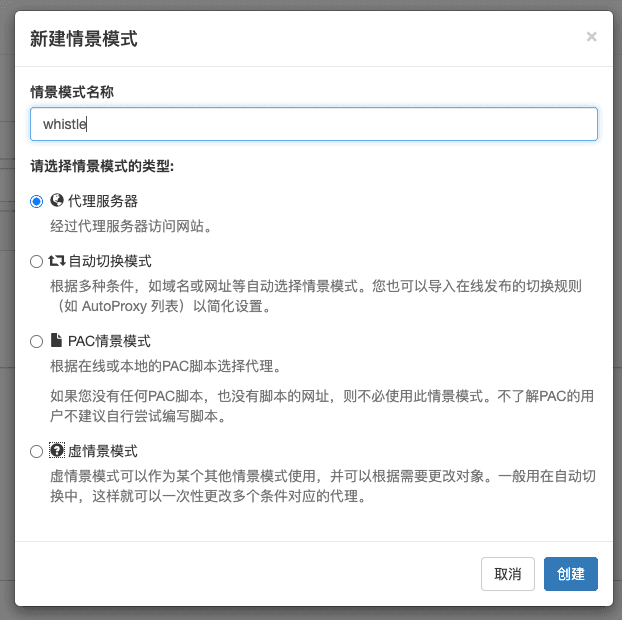Click the file icon beside PAC情景模式
Image resolution: width=622 pixels, height=620 pixels.
[x=56, y=341]
